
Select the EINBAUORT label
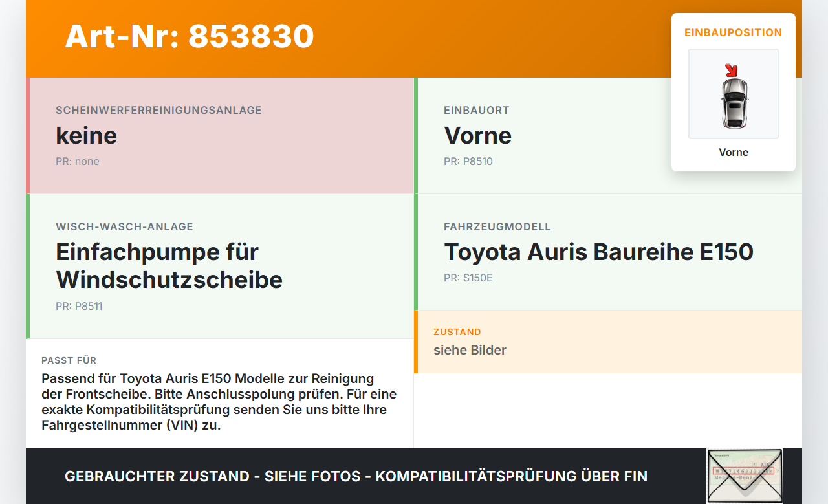pyautogui.click(x=477, y=110)
